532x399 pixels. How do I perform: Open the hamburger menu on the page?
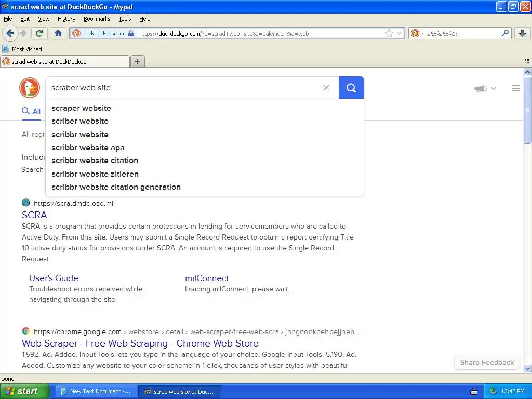516,88
